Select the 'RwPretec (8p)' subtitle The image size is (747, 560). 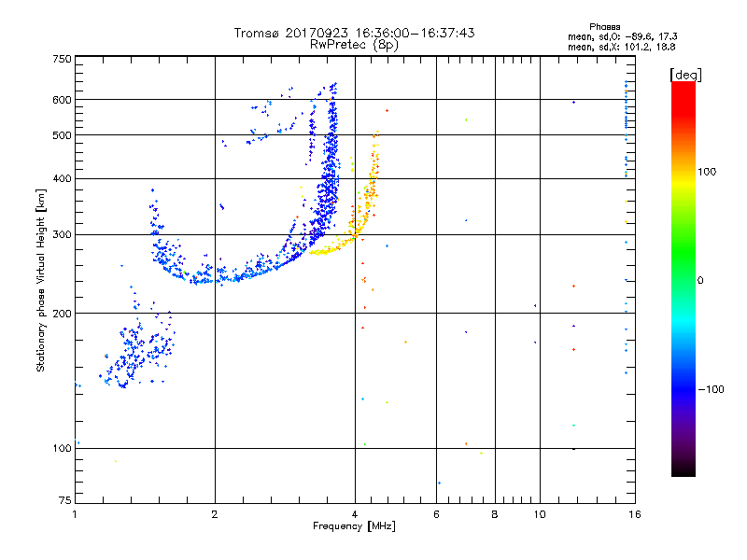355,45
